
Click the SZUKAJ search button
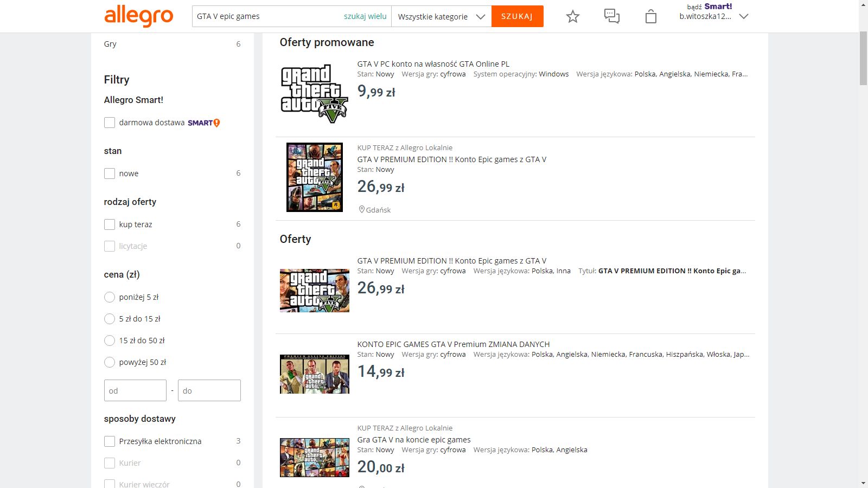(x=517, y=16)
